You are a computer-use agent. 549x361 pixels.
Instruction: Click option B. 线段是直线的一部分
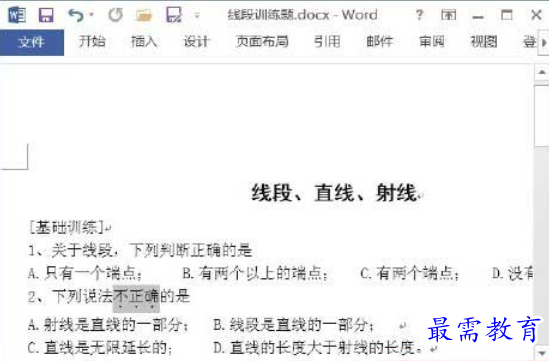[293, 325]
